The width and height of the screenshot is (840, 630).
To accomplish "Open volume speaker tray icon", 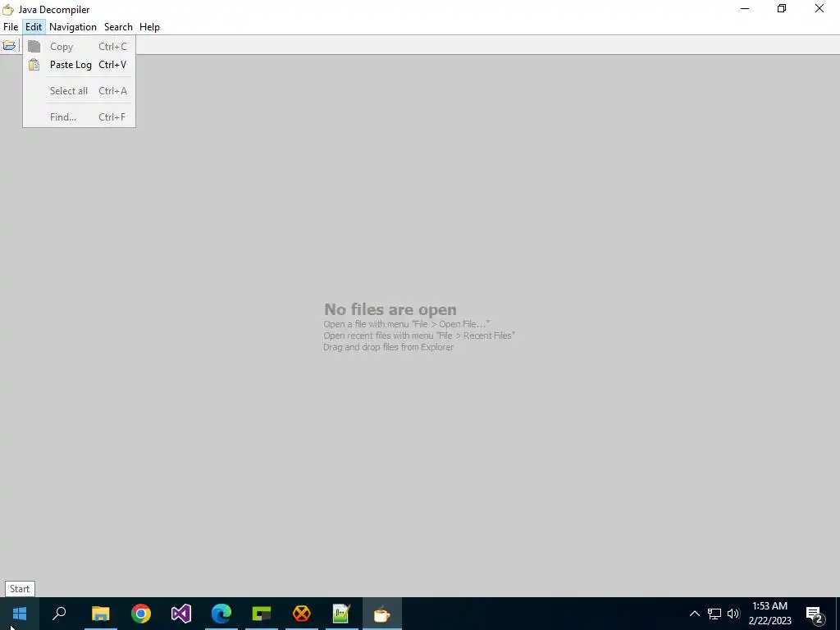I will pyautogui.click(x=733, y=614).
